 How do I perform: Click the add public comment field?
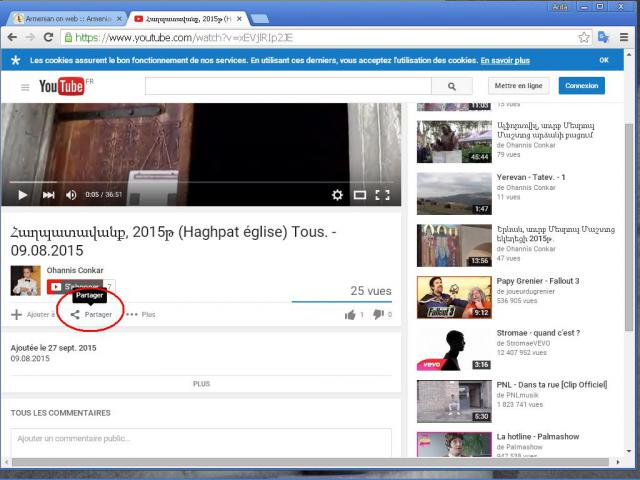pyautogui.click(x=201, y=442)
